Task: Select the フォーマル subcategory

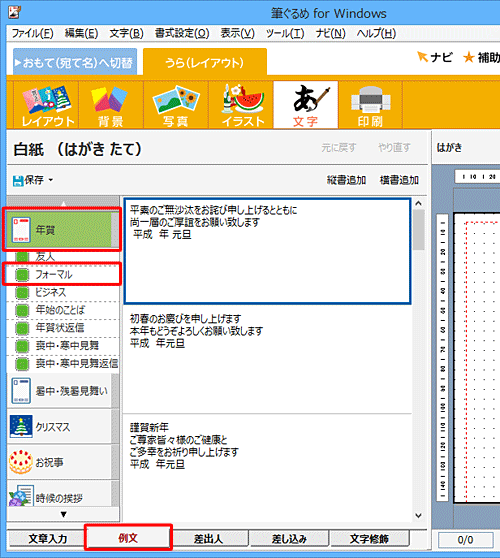Action: click(62, 274)
